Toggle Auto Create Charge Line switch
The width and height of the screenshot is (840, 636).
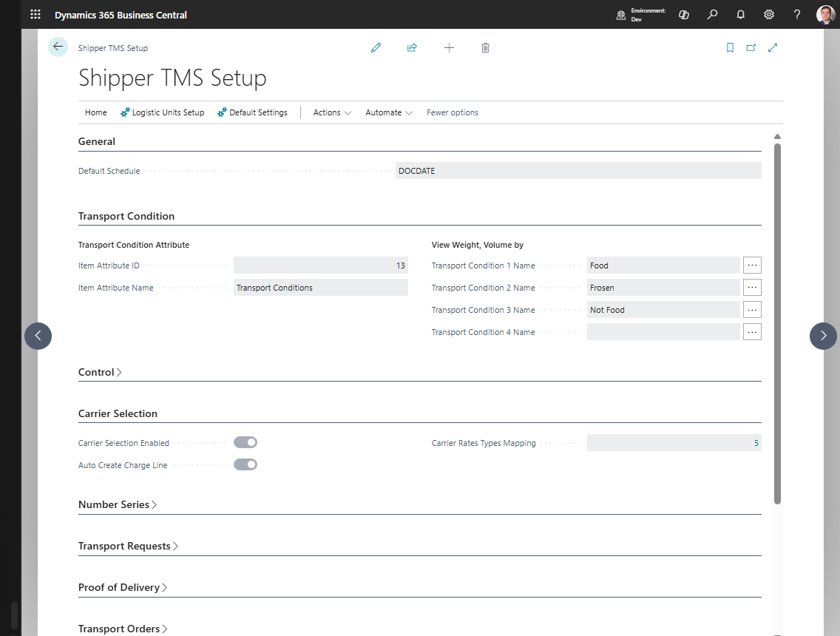[245, 464]
